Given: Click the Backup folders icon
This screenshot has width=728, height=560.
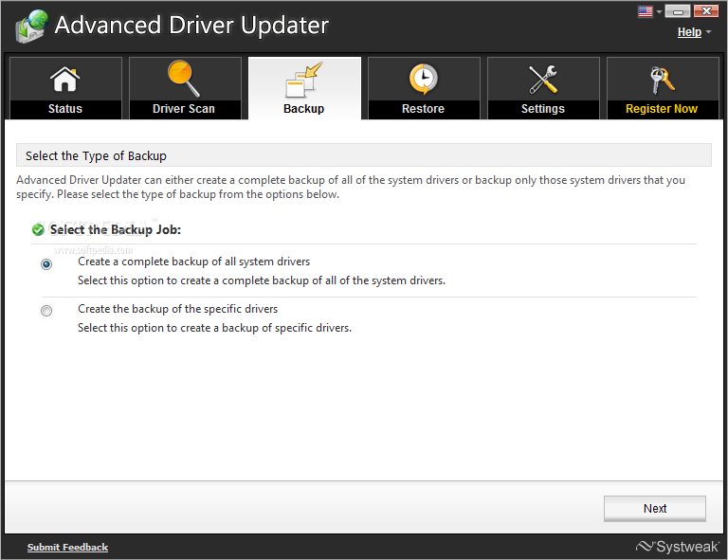Looking at the screenshot, I should (304, 80).
